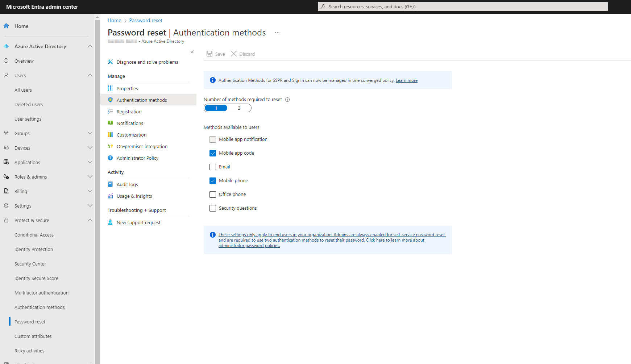
Task: Collapse the Azure Active Directory section
Action: click(90, 46)
